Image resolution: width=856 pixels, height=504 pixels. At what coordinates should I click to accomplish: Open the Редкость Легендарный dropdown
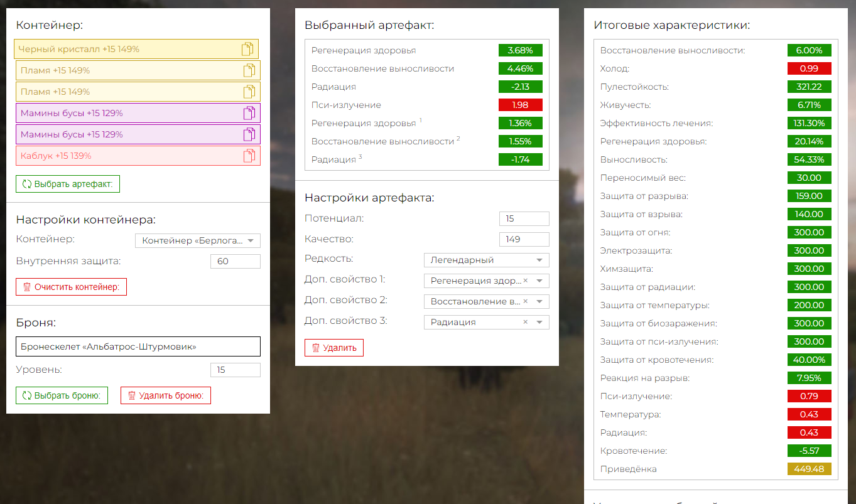[x=487, y=260]
